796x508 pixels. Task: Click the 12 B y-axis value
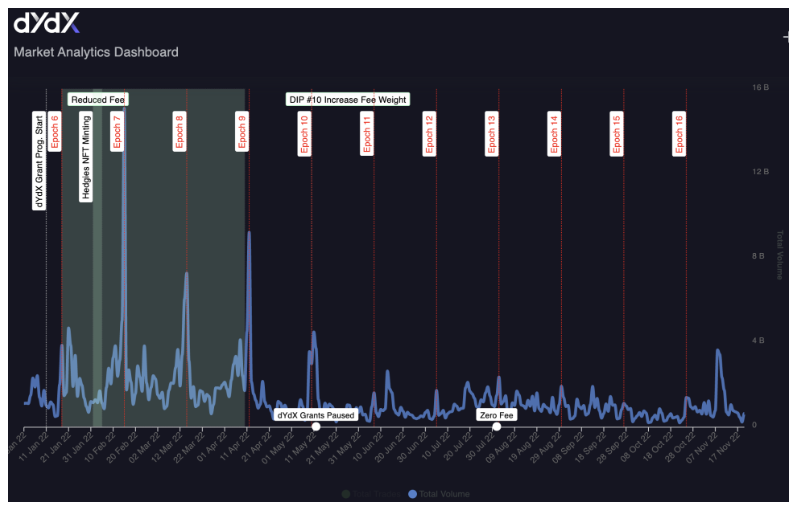760,172
